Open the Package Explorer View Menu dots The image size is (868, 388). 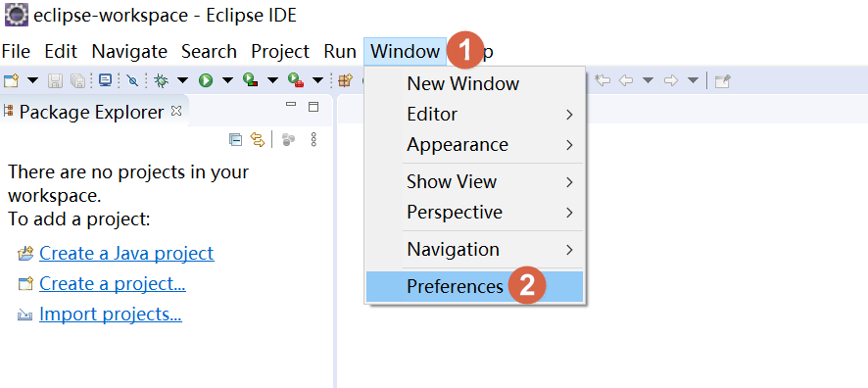[x=313, y=139]
